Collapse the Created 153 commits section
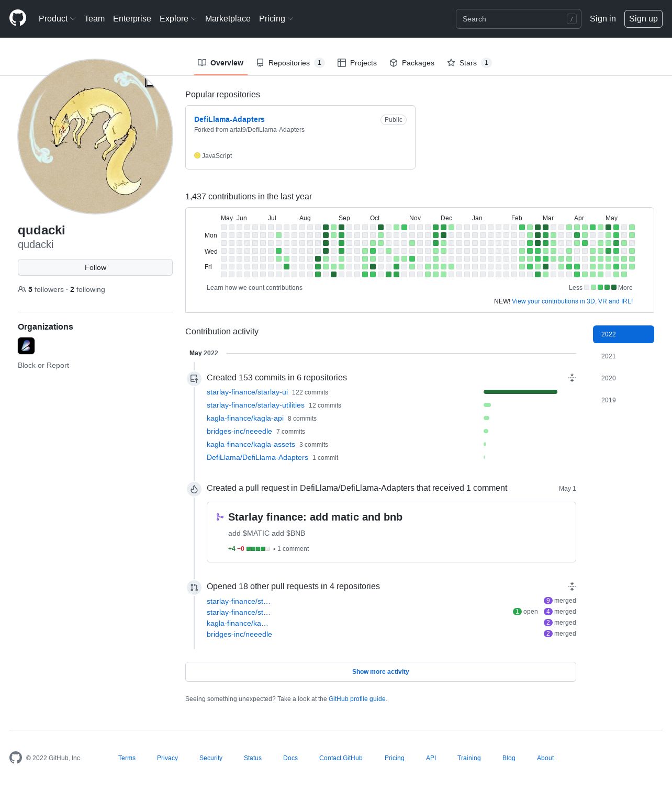The image size is (672, 790). click(x=572, y=378)
